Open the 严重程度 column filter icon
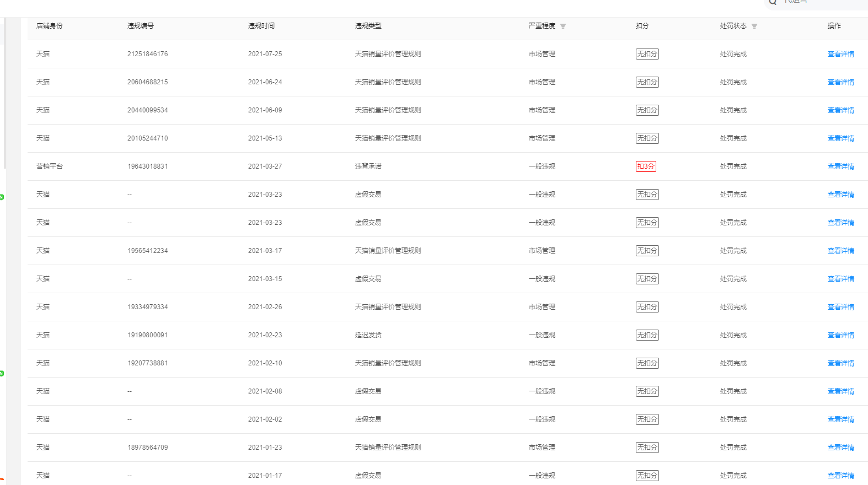 (x=562, y=26)
